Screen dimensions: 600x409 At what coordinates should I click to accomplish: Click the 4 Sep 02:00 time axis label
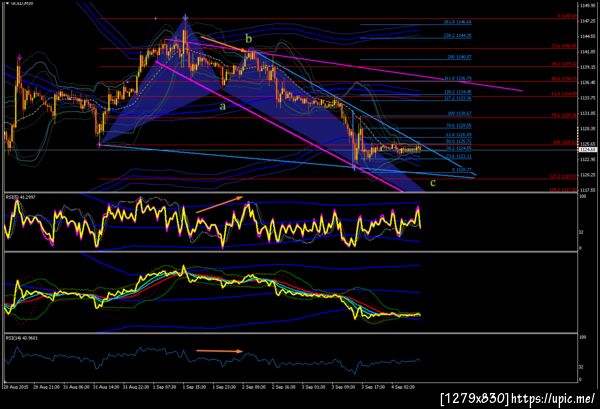tap(403, 387)
